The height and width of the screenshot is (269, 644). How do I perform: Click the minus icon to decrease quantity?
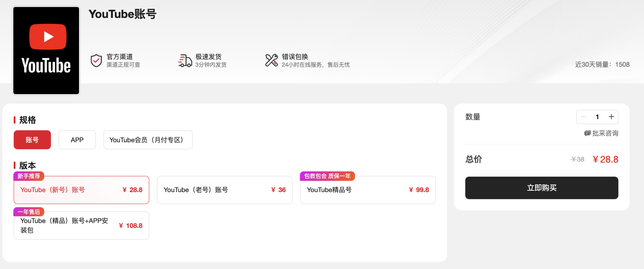(583, 117)
